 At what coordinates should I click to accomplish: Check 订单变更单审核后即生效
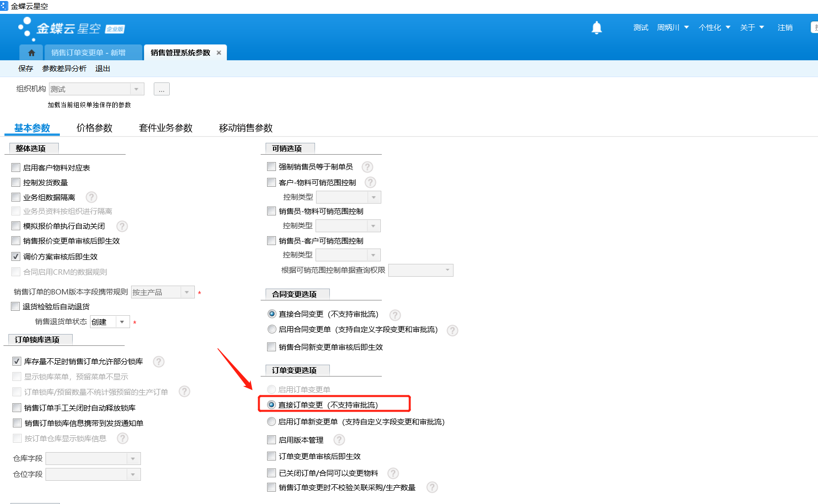click(272, 456)
